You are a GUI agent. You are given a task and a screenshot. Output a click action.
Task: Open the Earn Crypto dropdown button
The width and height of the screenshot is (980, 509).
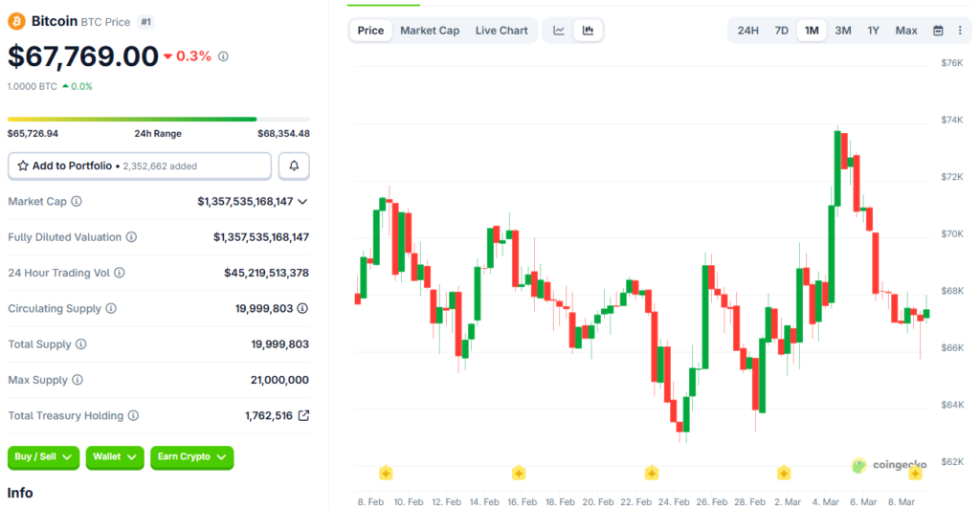click(191, 457)
